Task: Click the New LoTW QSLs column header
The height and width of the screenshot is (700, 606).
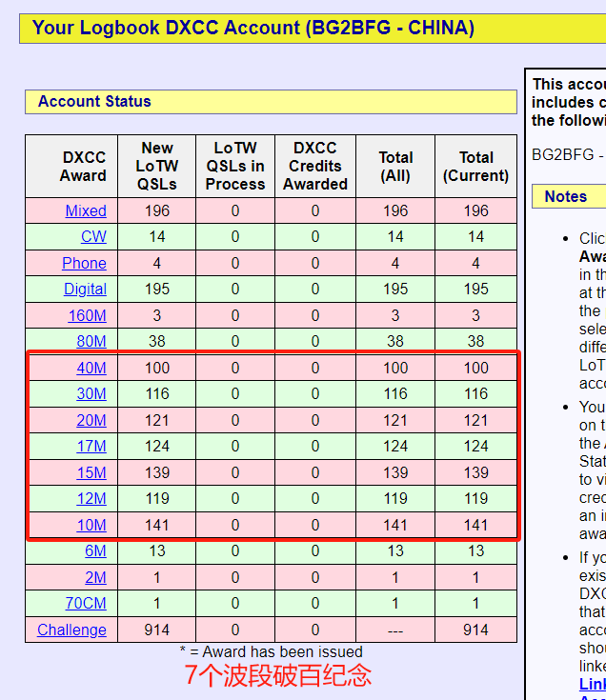Action: 157,166
